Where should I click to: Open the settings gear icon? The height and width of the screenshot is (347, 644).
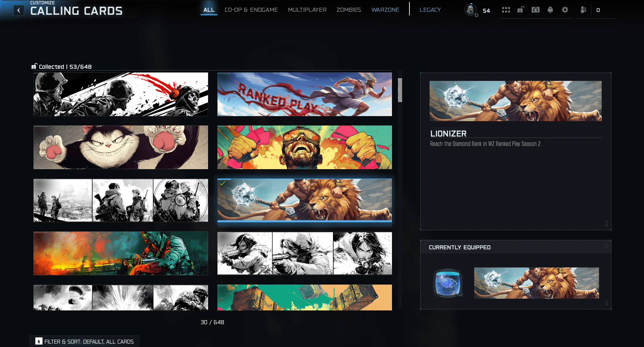pyautogui.click(x=565, y=10)
